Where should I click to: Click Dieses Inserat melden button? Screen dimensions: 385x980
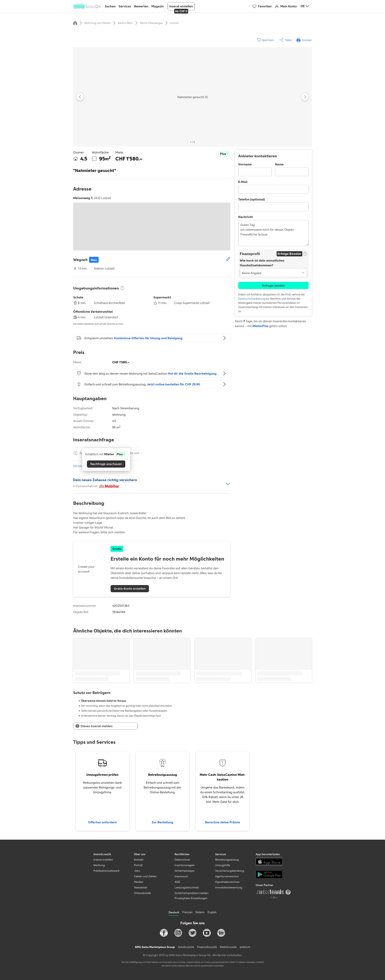click(x=105, y=726)
